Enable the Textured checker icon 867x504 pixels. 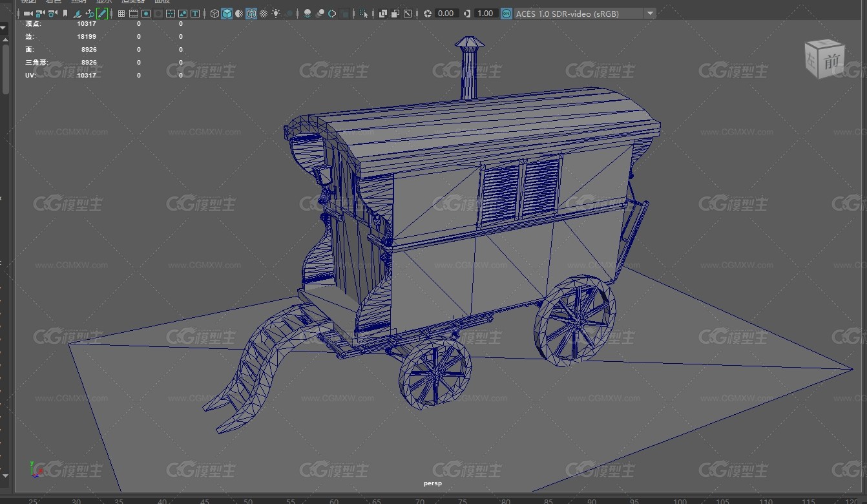click(264, 14)
